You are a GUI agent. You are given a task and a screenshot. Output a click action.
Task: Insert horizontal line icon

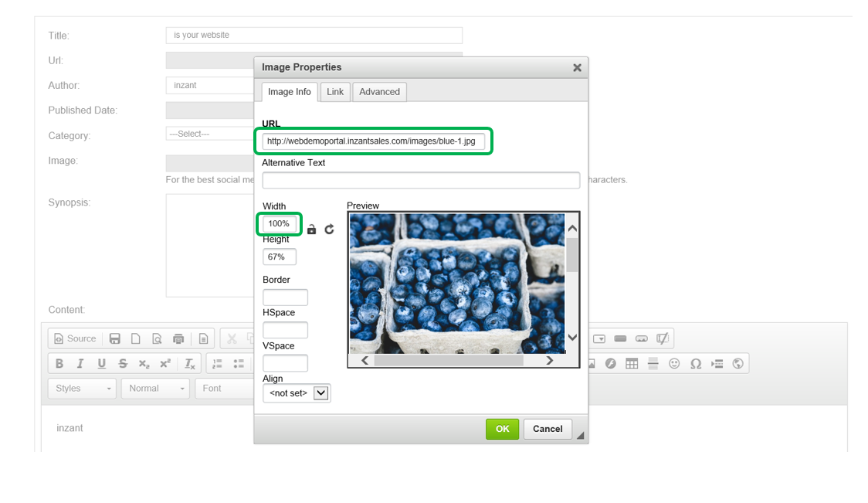pos(653,363)
